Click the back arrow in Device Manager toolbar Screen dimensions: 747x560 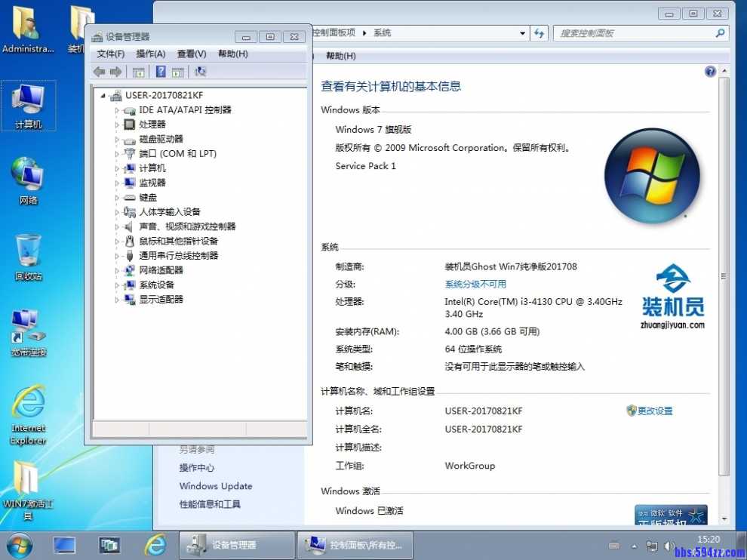pyautogui.click(x=99, y=71)
